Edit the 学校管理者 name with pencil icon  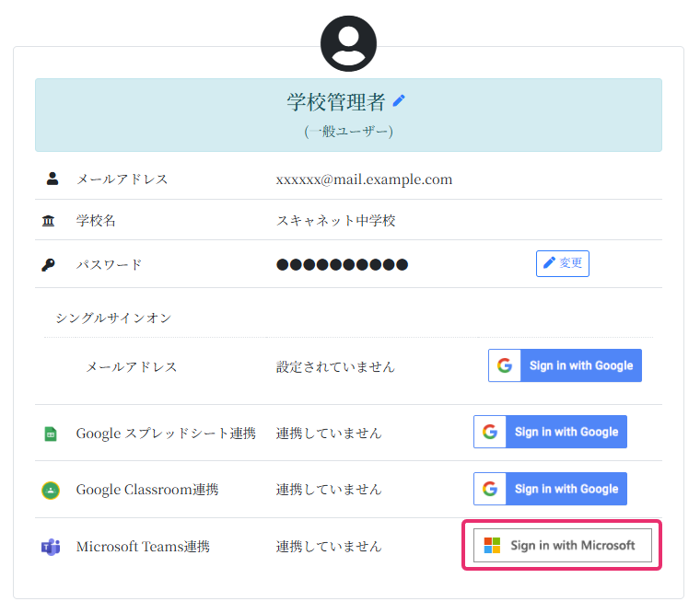399,101
